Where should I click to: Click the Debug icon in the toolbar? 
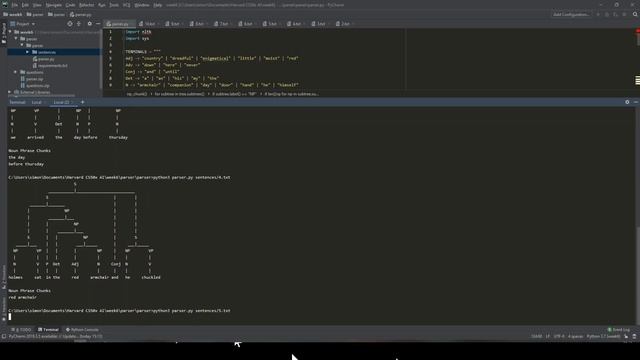click(x=607, y=14)
